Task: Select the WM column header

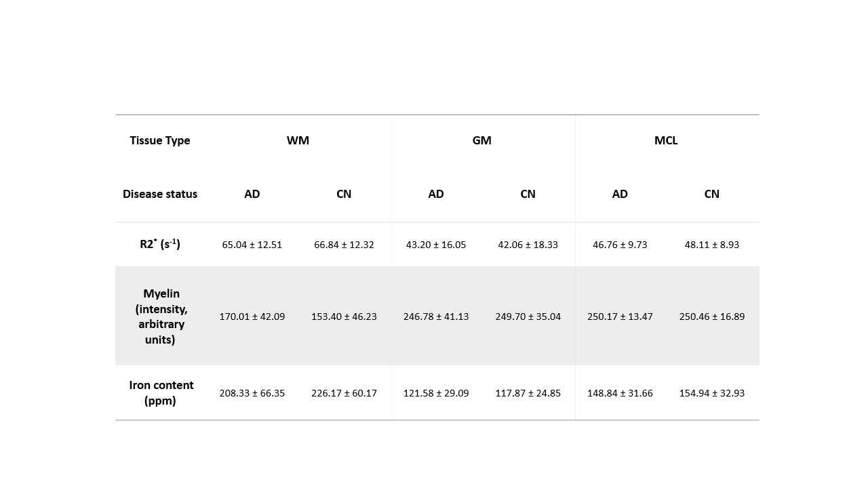Action: point(298,141)
